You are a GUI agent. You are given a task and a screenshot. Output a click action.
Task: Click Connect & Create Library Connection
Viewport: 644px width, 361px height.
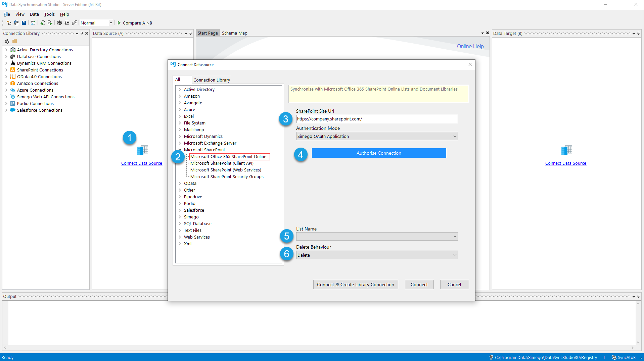(356, 285)
